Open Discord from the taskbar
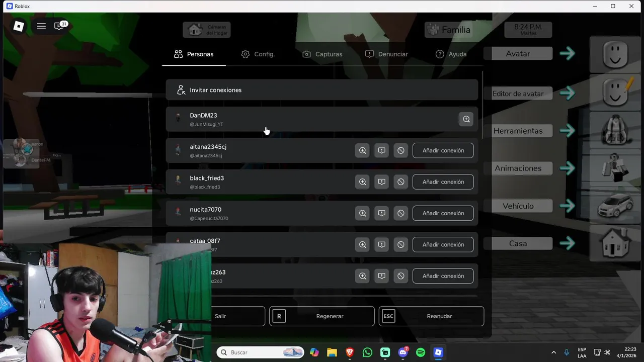Viewport: 644px width, 362px height. (403, 352)
